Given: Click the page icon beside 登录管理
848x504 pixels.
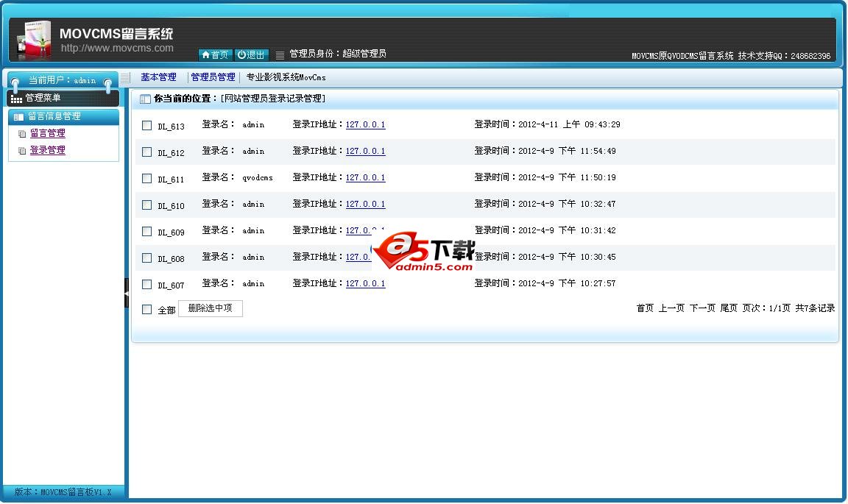Looking at the screenshot, I should (22, 151).
